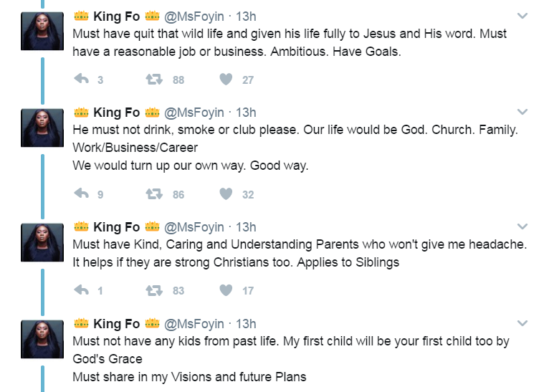Reply to the "Must have quit that wild life" tweet

coord(82,80)
